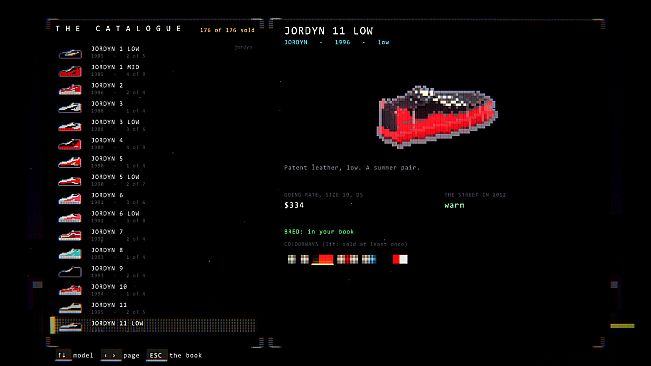Click the highlighted JORDYN 11 LOW row
This screenshot has height=366, width=651.
[153, 325]
